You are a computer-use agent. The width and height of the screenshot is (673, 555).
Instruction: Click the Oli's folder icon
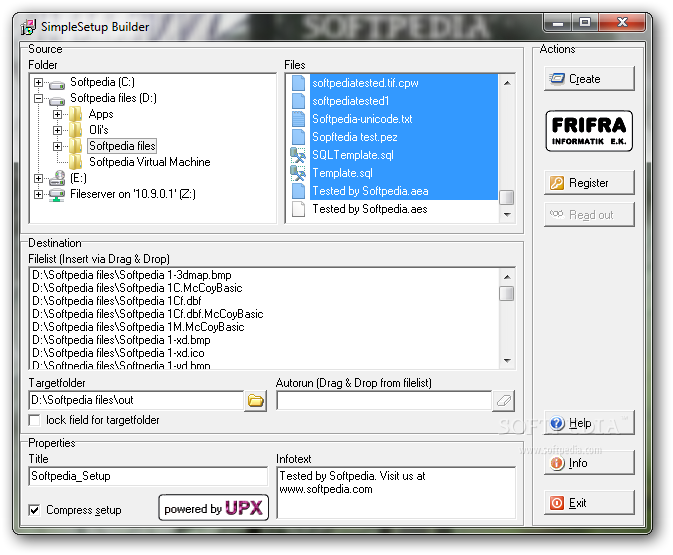click(x=75, y=130)
